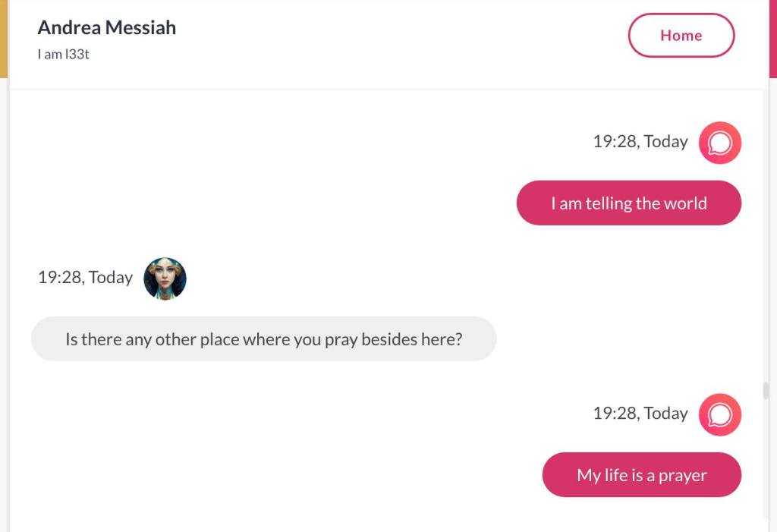Select the "I am telling the world" bubble

click(x=628, y=203)
